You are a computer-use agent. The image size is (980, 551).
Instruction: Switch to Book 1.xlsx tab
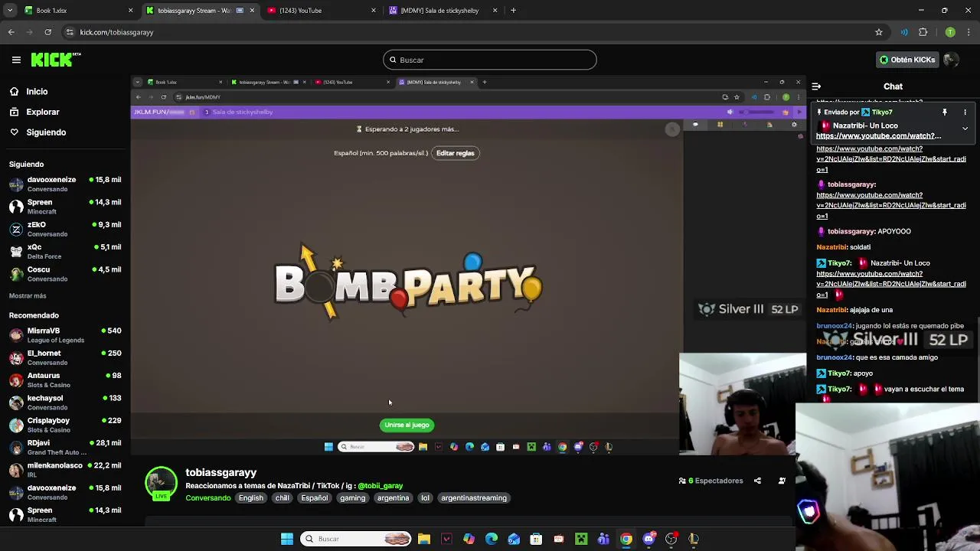77,11
